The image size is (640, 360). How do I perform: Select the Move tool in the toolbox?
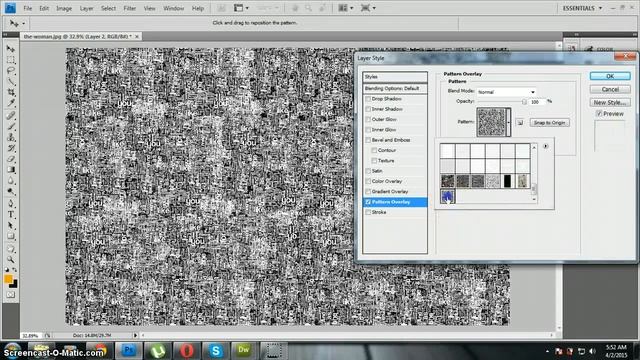(x=11, y=49)
